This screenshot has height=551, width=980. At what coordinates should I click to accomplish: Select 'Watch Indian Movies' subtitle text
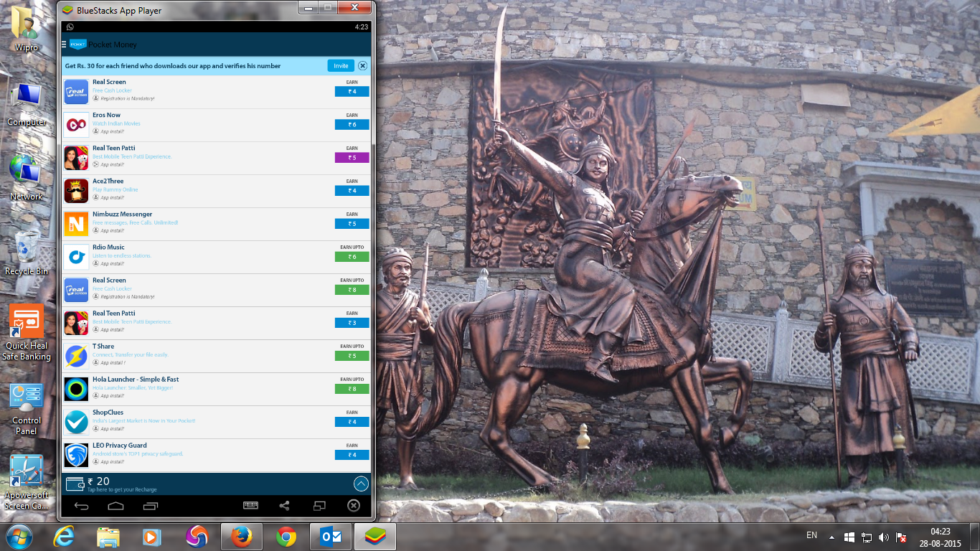(116, 123)
